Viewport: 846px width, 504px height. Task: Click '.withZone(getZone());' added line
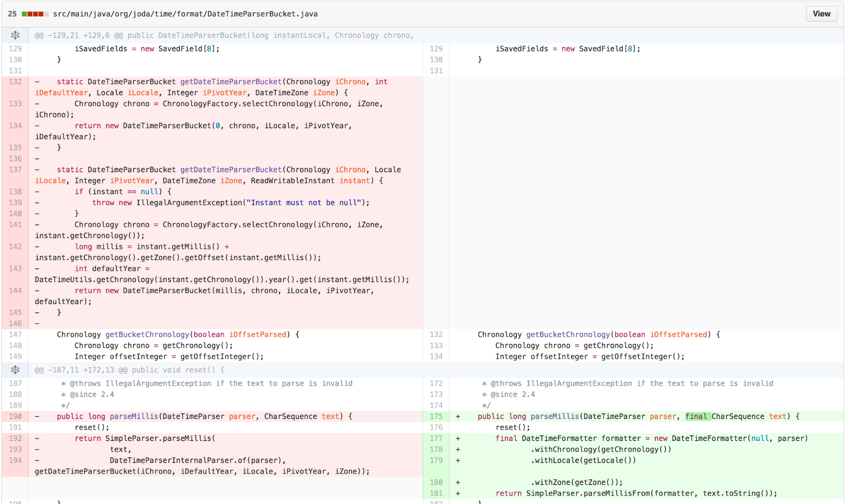pyautogui.click(x=576, y=482)
